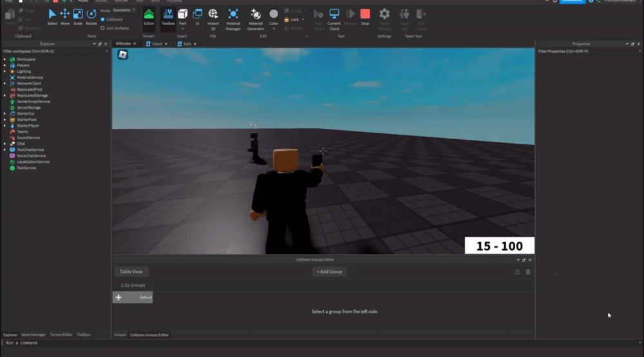Expand the TextChatService tree node
Image resolution: width=644 pixels, height=357 pixels.
coord(5,150)
